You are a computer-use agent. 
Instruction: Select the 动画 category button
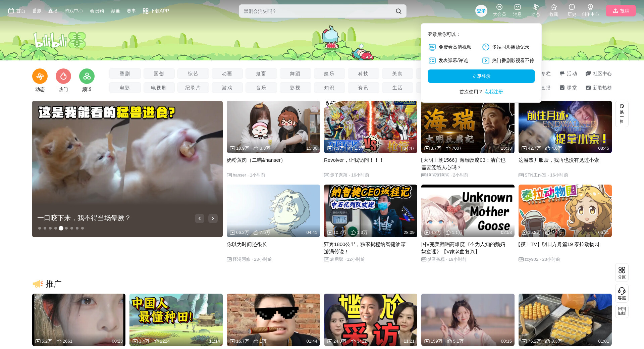pyautogui.click(x=227, y=73)
